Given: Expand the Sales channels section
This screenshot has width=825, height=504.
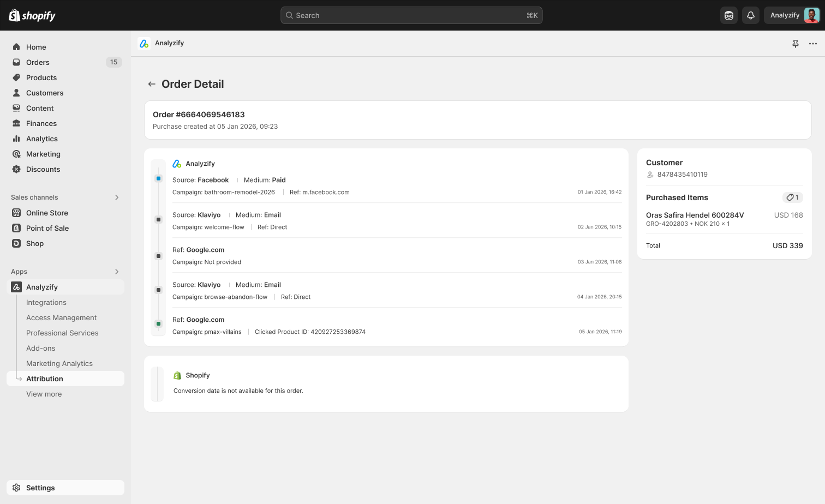Looking at the screenshot, I should pos(117,197).
